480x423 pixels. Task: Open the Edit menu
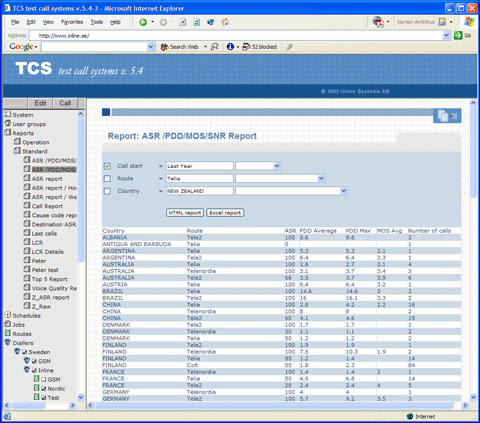(31, 22)
